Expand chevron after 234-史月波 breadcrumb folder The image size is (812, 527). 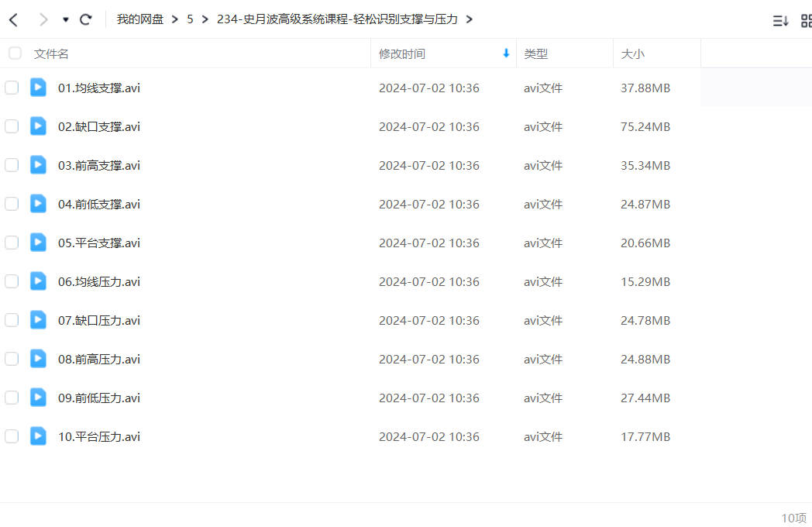coord(470,19)
